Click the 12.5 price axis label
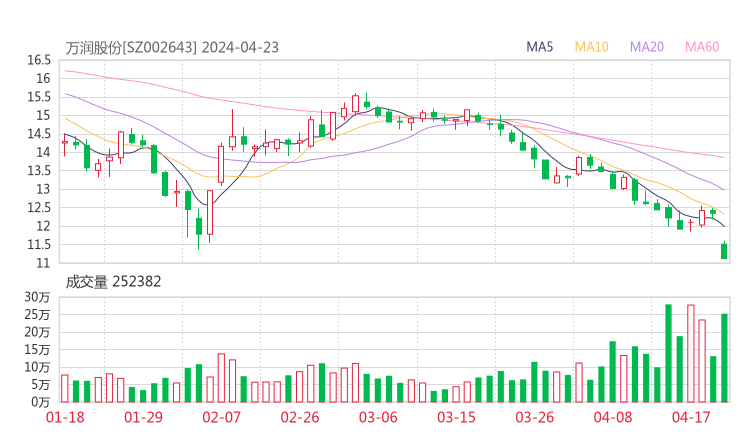 click(39, 207)
